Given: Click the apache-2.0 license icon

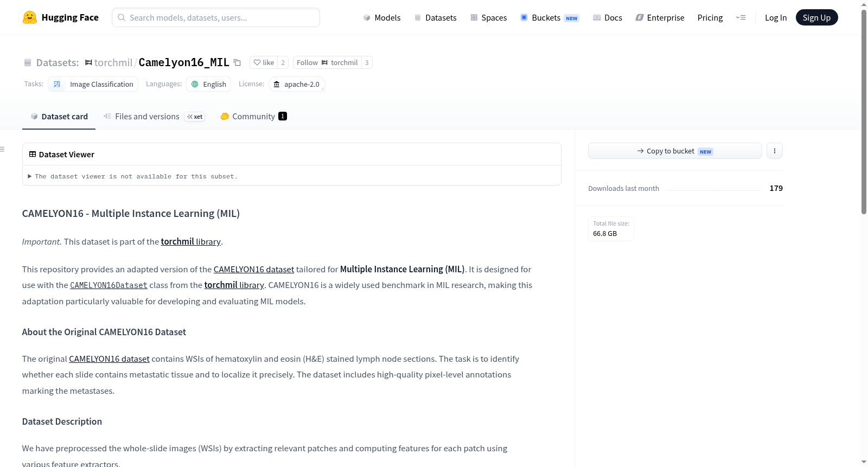Looking at the screenshot, I should click(277, 84).
